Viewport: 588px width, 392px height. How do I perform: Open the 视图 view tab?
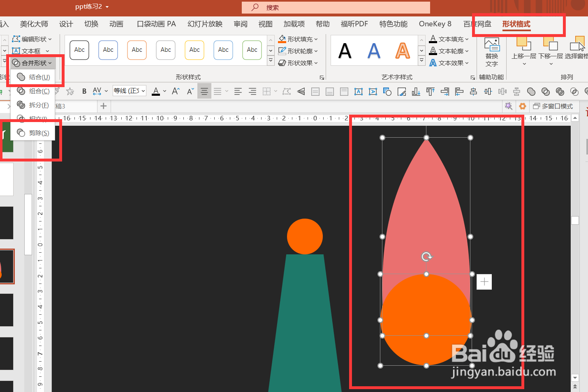(x=266, y=24)
